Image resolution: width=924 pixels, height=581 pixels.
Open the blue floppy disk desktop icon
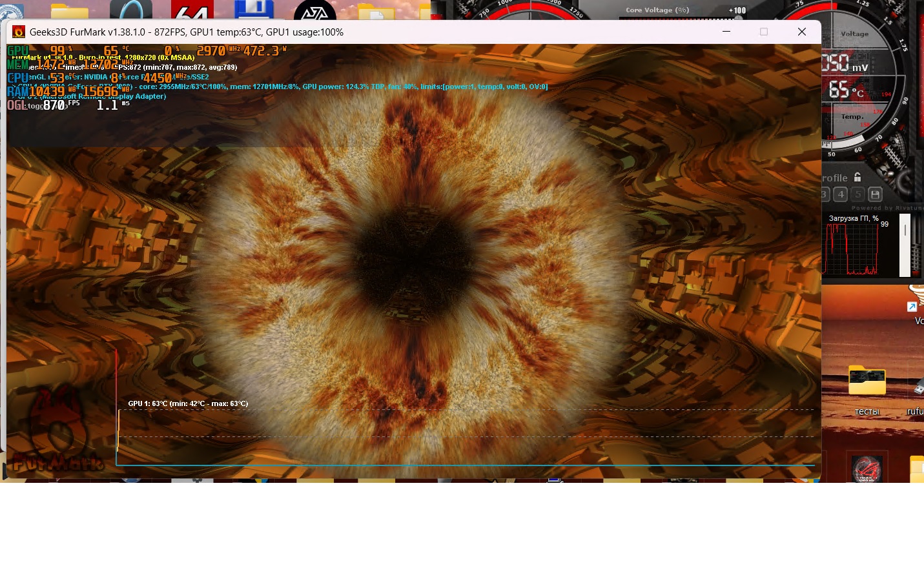tap(255, 10)
